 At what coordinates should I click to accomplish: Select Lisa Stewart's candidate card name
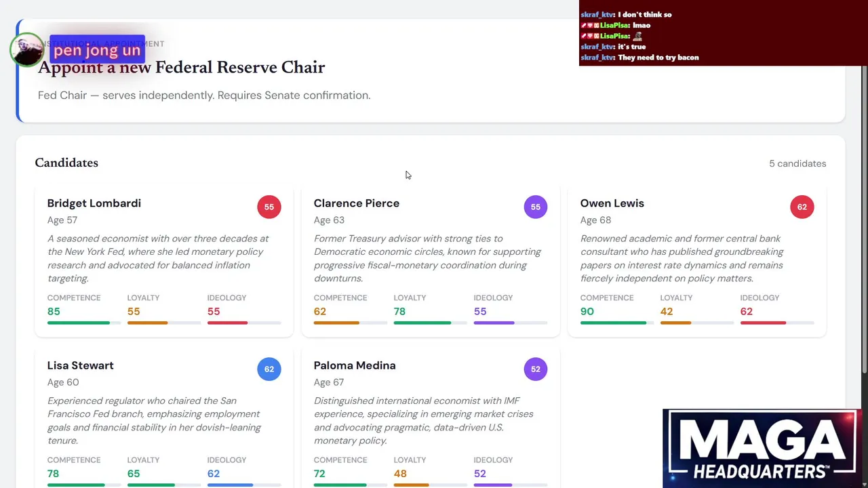pos(81,365)
